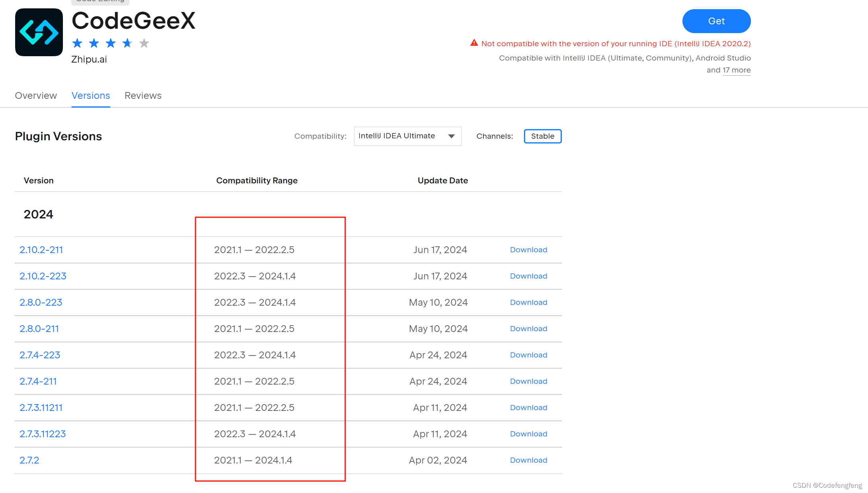Open the 2.7.3.11223 version page
Image resolution: width=868 pixels, height=493 pixels.
(43, 434)
